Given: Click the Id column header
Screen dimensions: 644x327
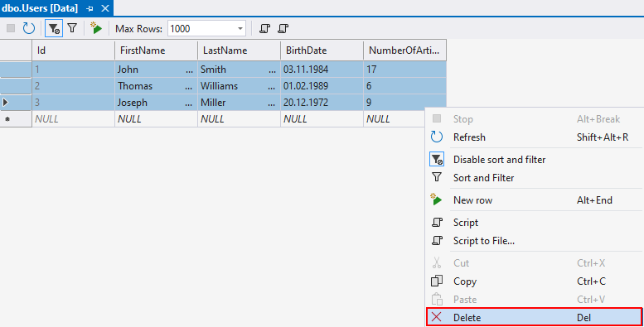Looking at the screenshot, I should coord(74,50).
